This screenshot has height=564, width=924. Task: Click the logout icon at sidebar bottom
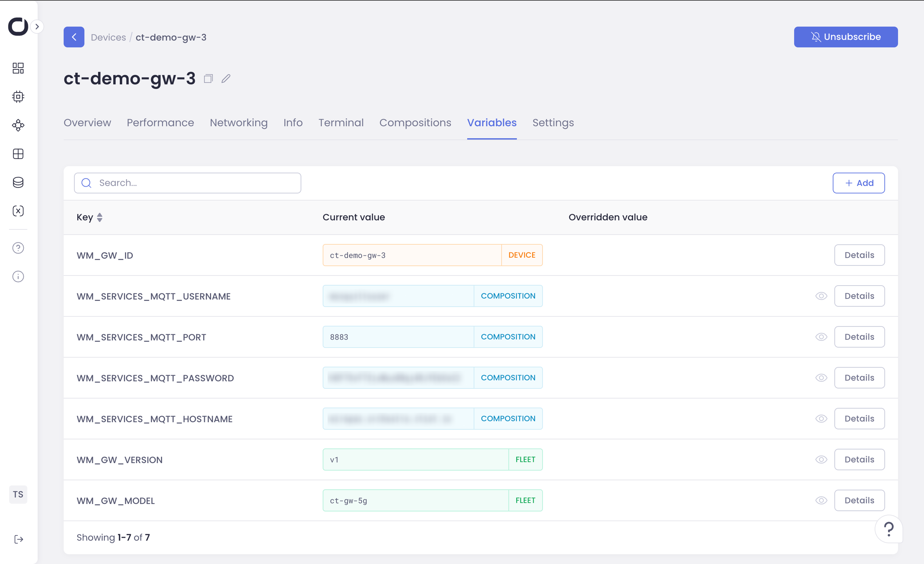pos(19,539)
